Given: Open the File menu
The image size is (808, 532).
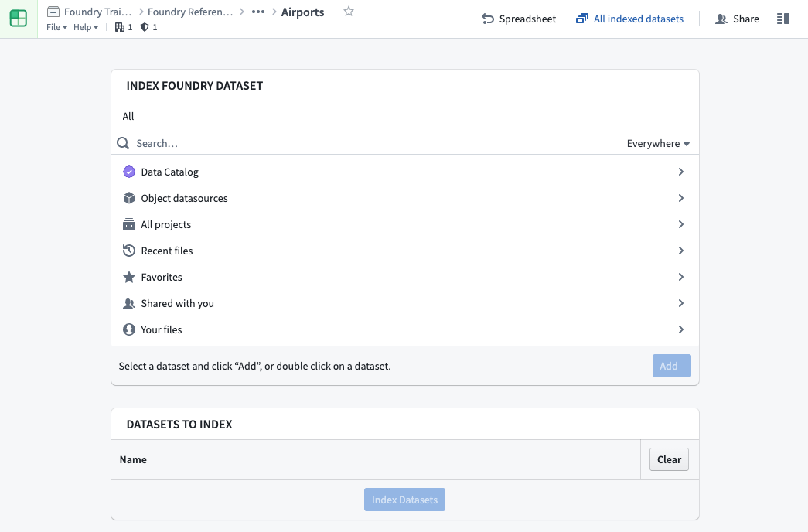Looking at the screenshot, I should click(x=56, y=27).
